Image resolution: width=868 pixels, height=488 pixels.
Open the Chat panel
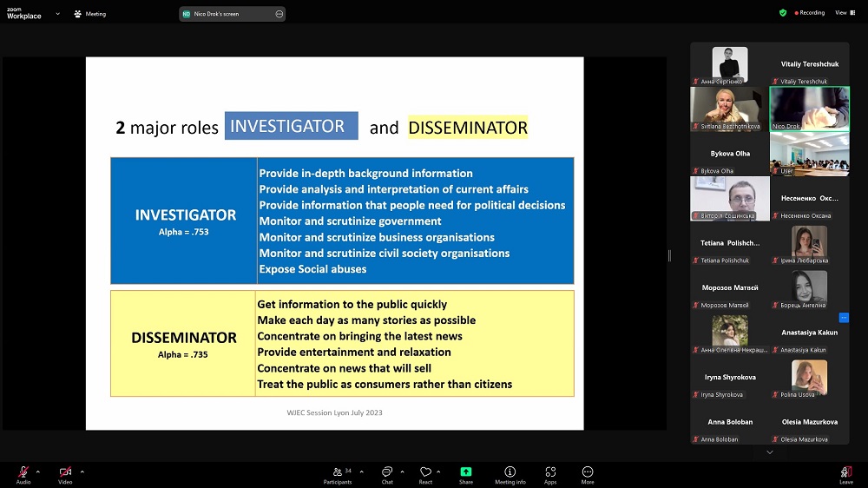tap(387, 473)
